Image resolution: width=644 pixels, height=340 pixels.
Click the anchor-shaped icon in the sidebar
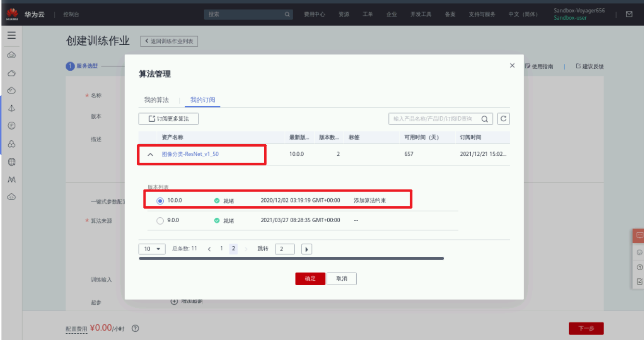point(12,108)
